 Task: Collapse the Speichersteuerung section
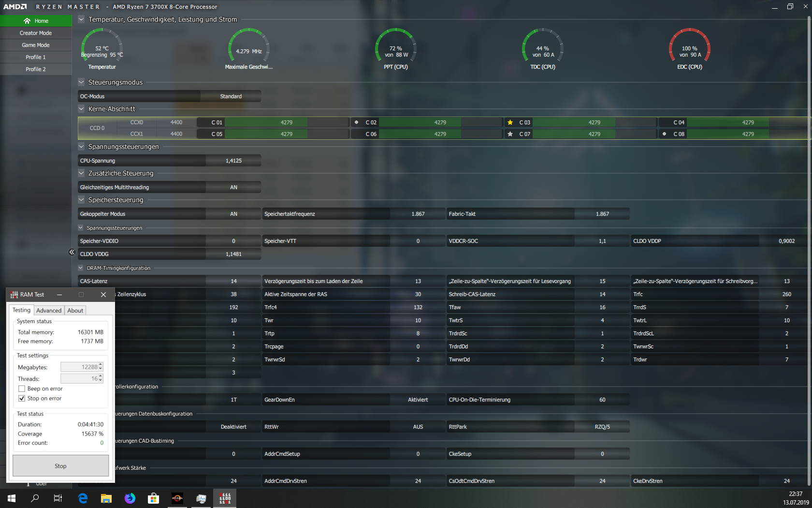(81, 200)
